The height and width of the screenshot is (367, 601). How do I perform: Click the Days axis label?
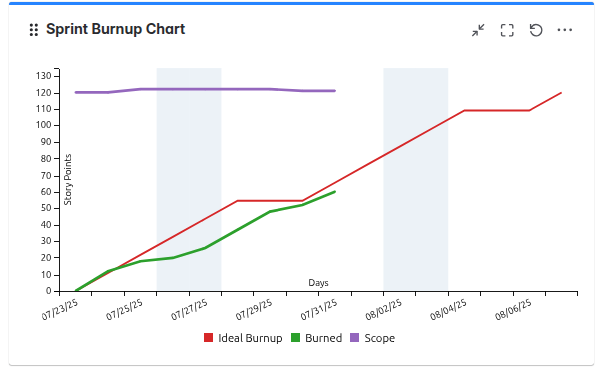(x=318, y=283)
